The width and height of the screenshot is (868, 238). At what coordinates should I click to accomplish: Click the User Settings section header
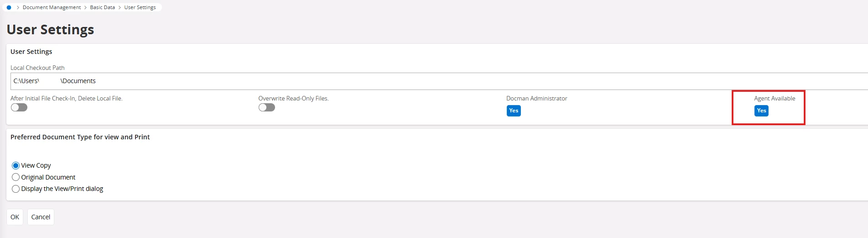[31, 52]
